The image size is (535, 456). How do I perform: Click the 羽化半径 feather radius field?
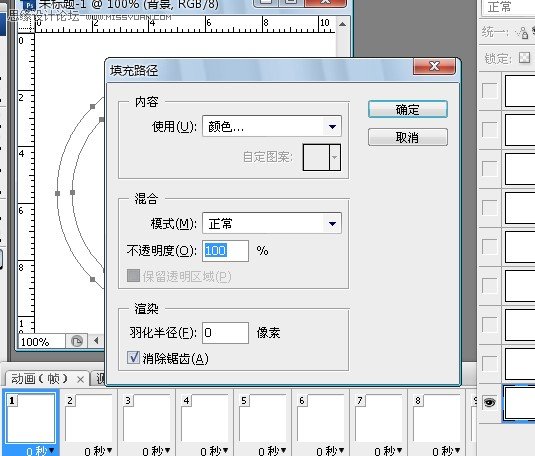tap(226, 332)
